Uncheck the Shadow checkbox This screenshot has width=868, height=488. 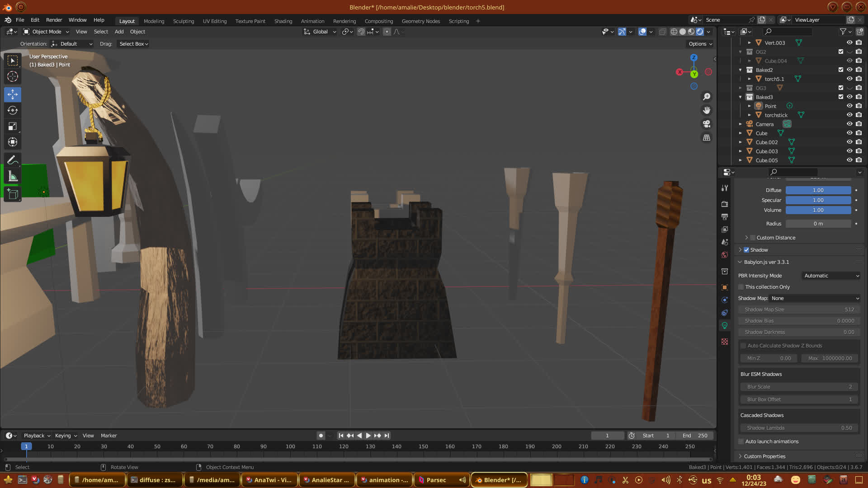click(746, 250)
